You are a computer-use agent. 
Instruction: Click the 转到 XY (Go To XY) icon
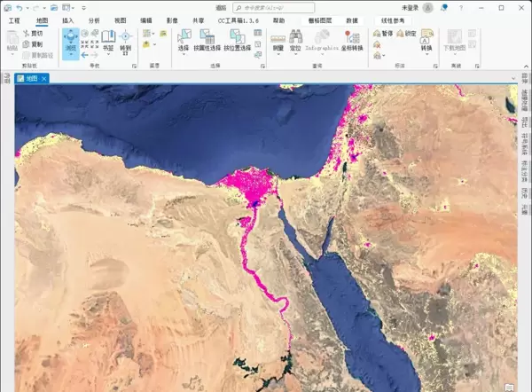(x=126, y=40)
